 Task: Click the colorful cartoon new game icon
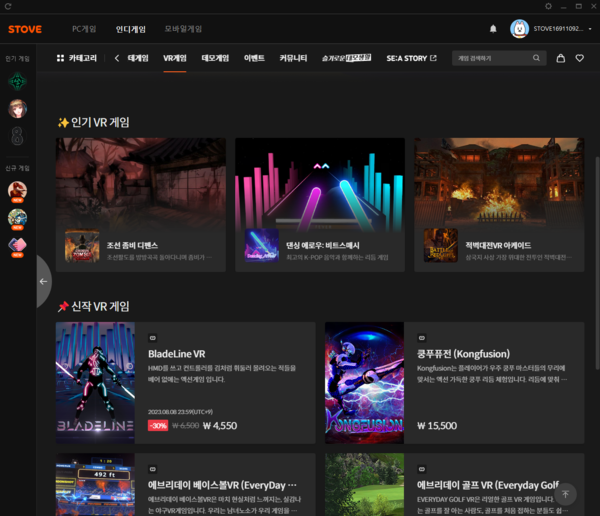click(x=17, y=218)
